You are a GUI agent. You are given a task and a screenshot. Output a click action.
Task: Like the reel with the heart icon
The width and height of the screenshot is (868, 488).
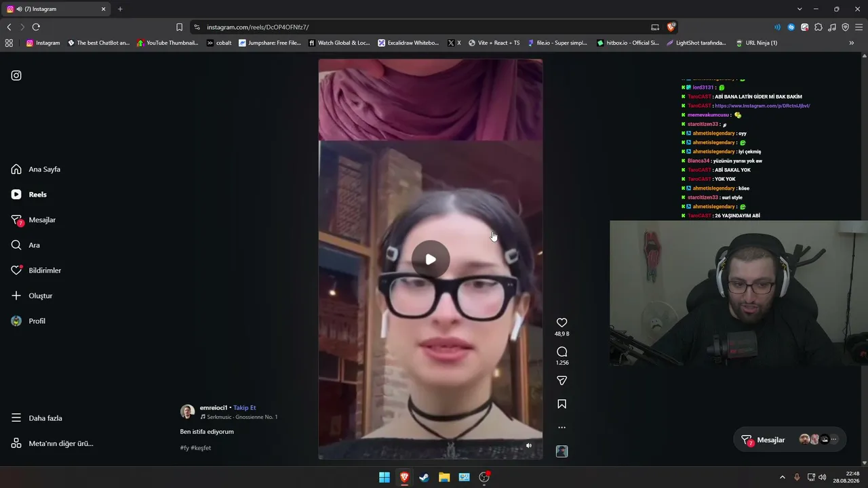tap(561, 323)
